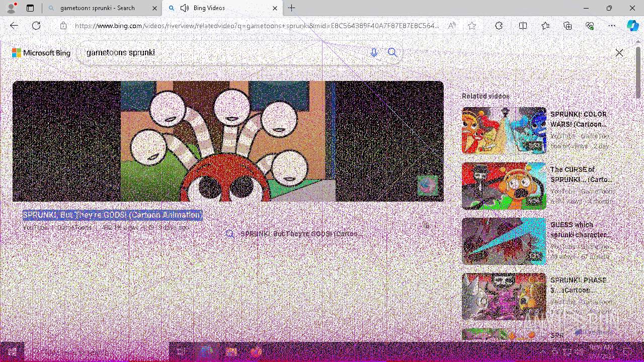Go to the Microsoft Bing logo home
This screenshot has width=644, height=362.
pyautogui.click(x=41, y=53)
